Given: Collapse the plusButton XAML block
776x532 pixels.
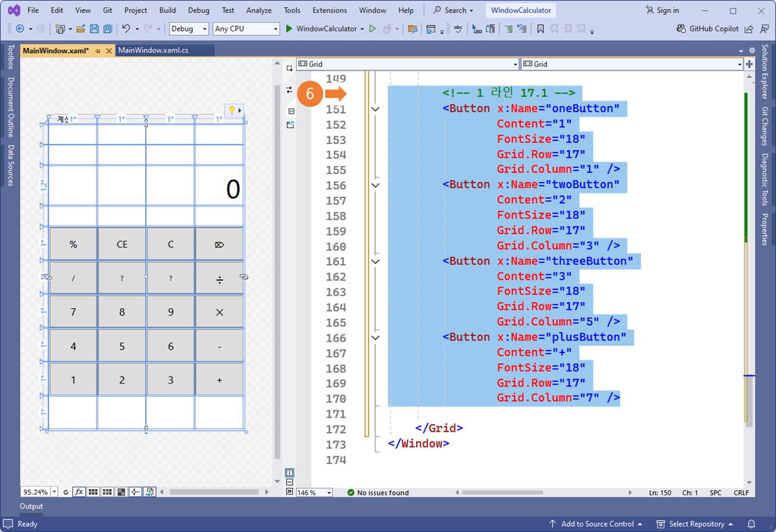Looking at the screenshot, I should [376, 338].
